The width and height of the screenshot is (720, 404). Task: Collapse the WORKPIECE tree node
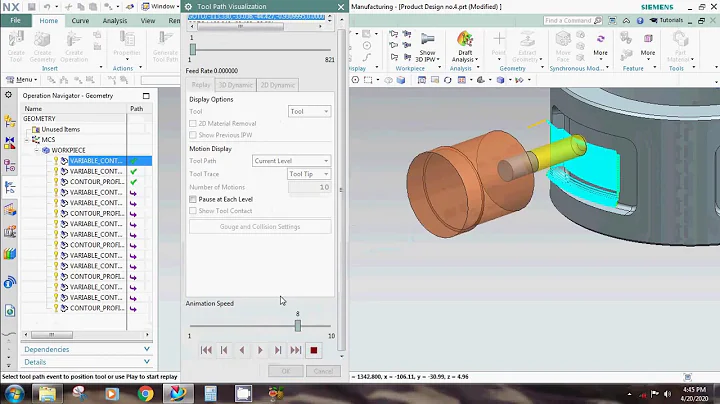[x=37, y=150]
